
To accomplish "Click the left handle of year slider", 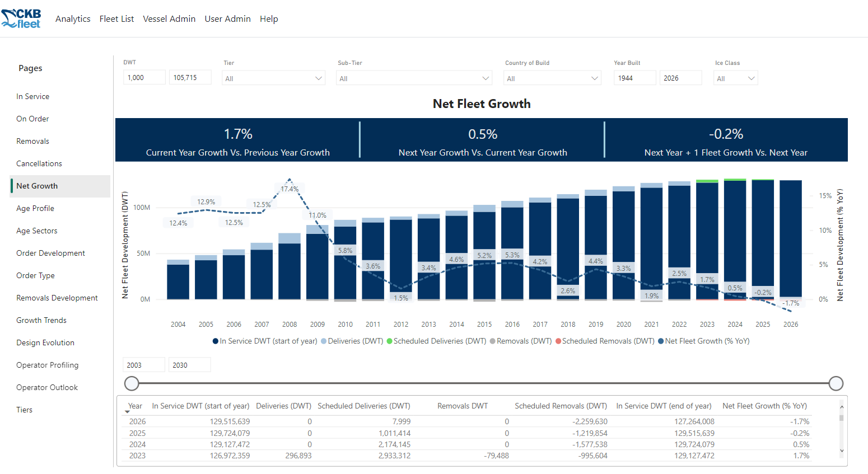I will click(x=132, y=383).
